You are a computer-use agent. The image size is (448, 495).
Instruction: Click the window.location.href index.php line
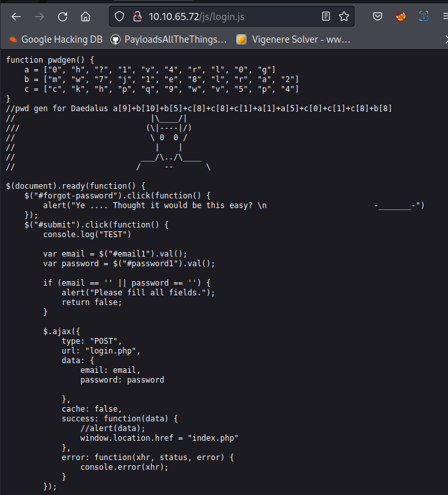click(159, 437)
